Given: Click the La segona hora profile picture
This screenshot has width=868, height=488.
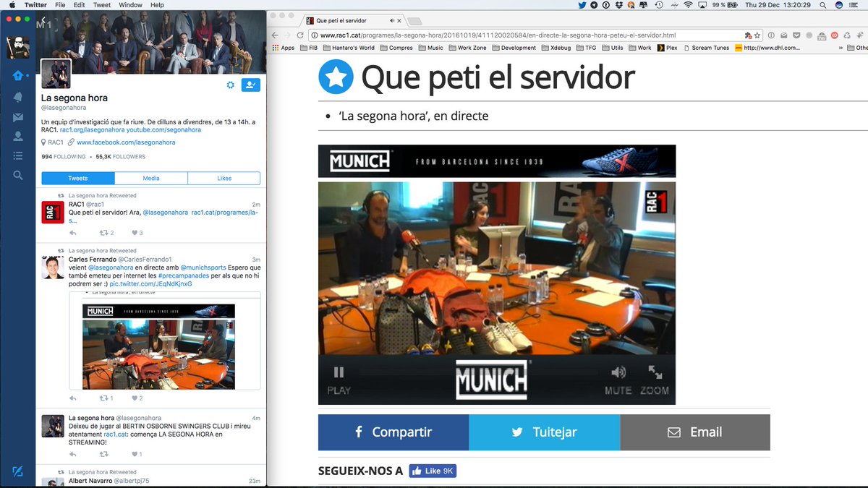Looking at the screenshot, I should point(56,74).
